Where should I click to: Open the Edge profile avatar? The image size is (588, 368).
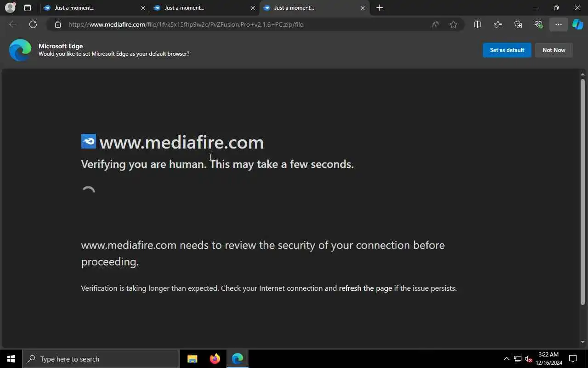[x=10, y=8]
